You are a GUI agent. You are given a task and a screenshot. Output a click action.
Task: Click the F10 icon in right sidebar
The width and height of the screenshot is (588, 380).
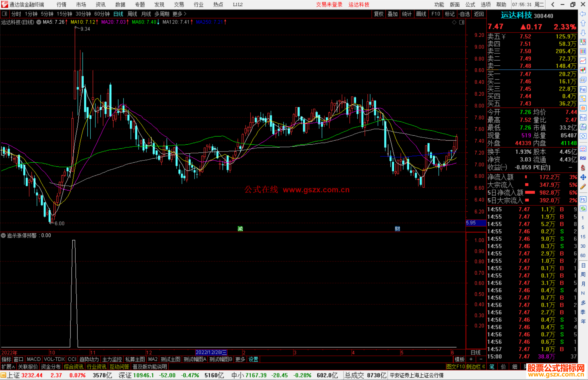pos(583,89)
